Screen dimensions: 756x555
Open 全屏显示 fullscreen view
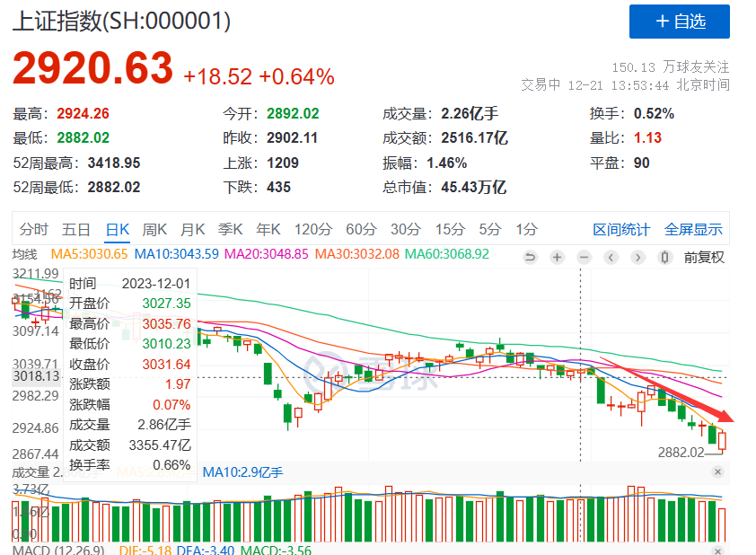(693, 229)
